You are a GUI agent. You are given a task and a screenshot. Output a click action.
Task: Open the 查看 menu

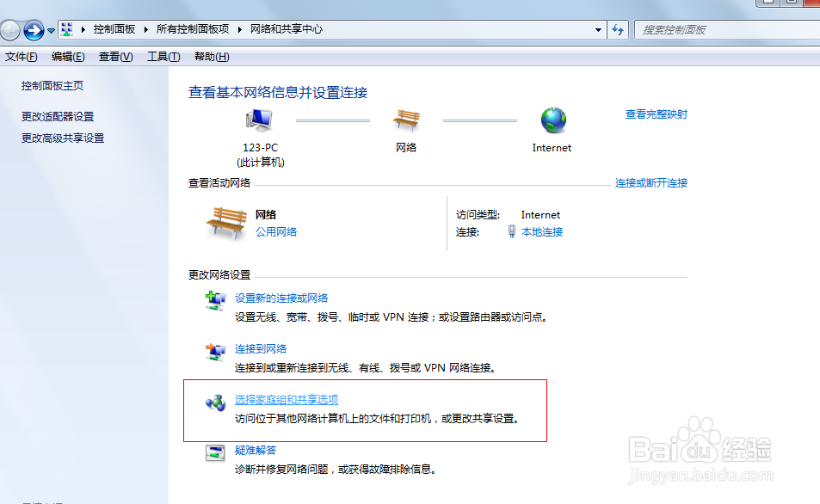pyautogui.click(x=115, y=57)
